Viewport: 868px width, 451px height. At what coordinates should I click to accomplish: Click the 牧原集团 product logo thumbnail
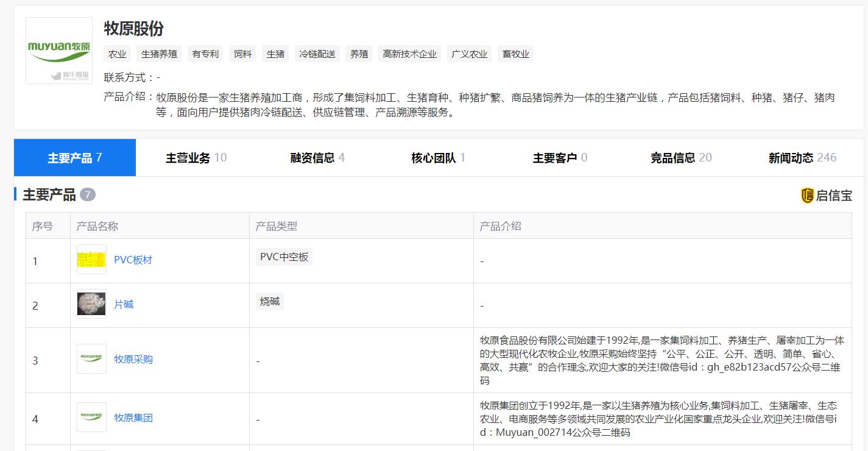(x=91, y=417)
